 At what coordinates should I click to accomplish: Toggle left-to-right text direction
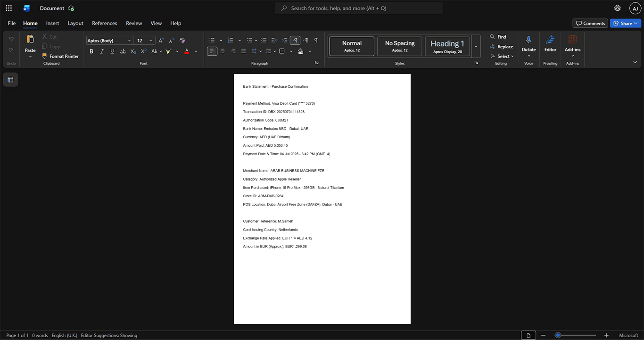[295, 41]
